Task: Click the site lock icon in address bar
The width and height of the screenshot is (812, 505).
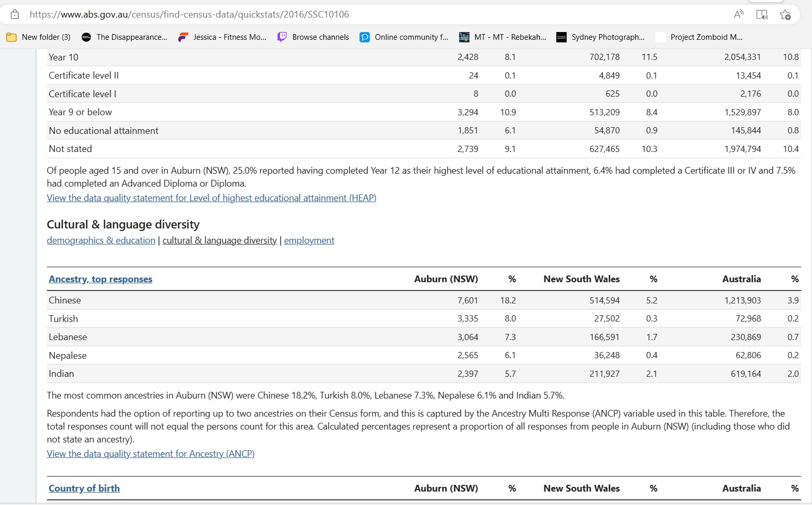Action: pyautogui.click(x=14, y=14)
